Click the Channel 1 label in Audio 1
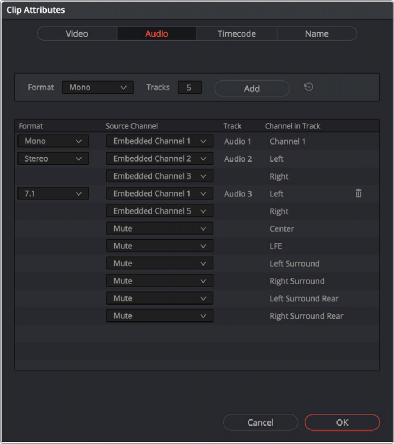This screenshot has width=394, height=444. point(287,141)
